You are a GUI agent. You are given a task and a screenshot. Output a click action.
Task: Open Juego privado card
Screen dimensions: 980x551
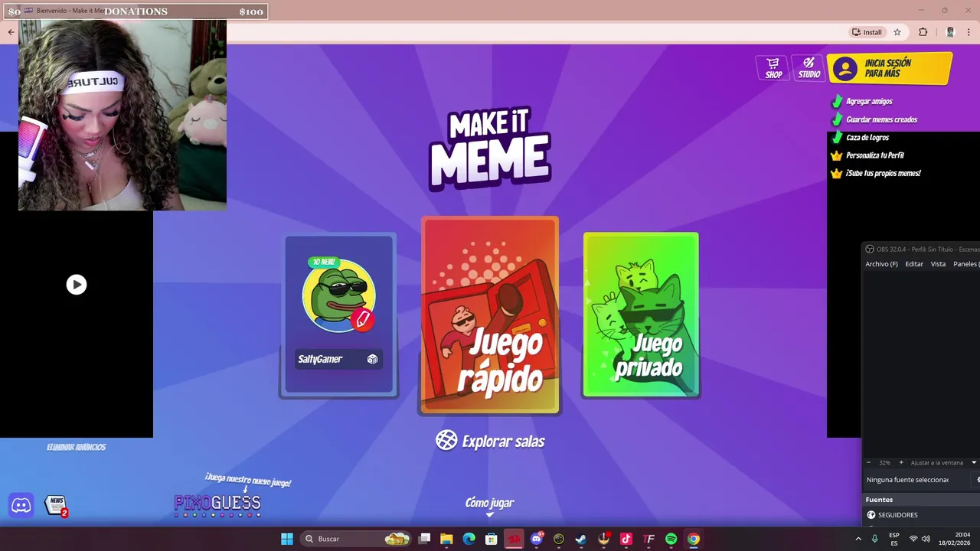[641, 315]
